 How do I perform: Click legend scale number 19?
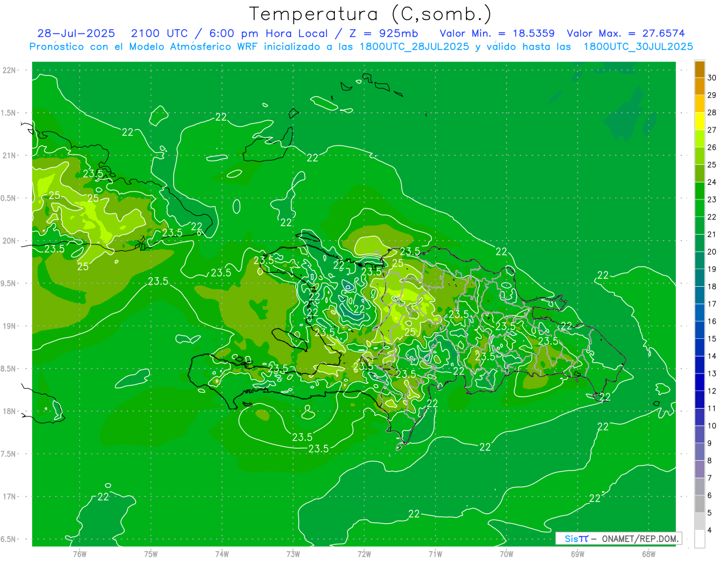[x=712, y=269]
